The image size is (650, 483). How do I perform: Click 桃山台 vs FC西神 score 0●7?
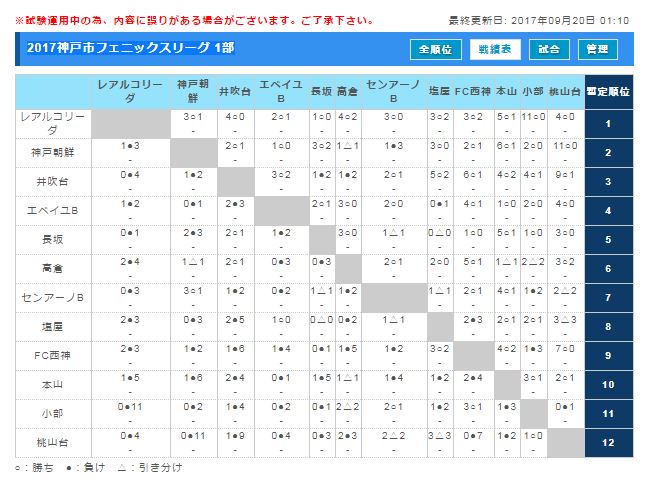click(473, 436)
